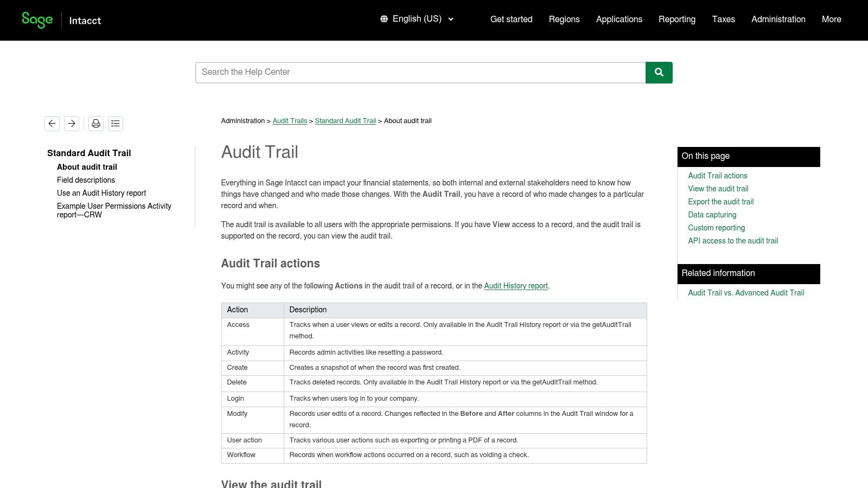868x488 pixels.
Task: Select Standard Audit Trail sidebar heading
Action: click(x=89, y=153)
